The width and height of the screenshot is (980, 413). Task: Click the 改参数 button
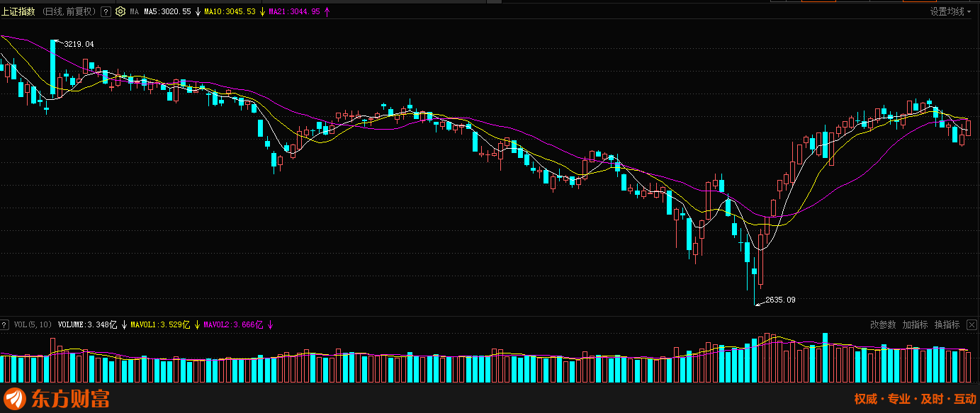pyautogui.click(x=883, y=324)
